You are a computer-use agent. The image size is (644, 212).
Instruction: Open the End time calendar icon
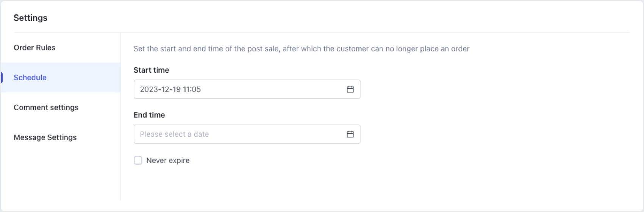point(350,134)
